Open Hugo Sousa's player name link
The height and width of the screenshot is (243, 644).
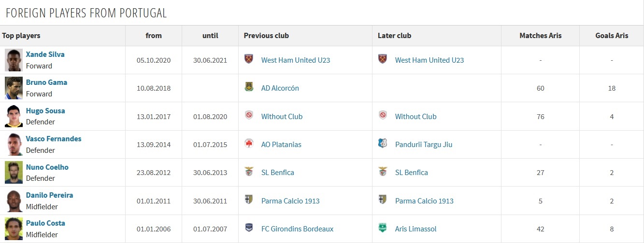pyautogui.click(x=45, y=111)
